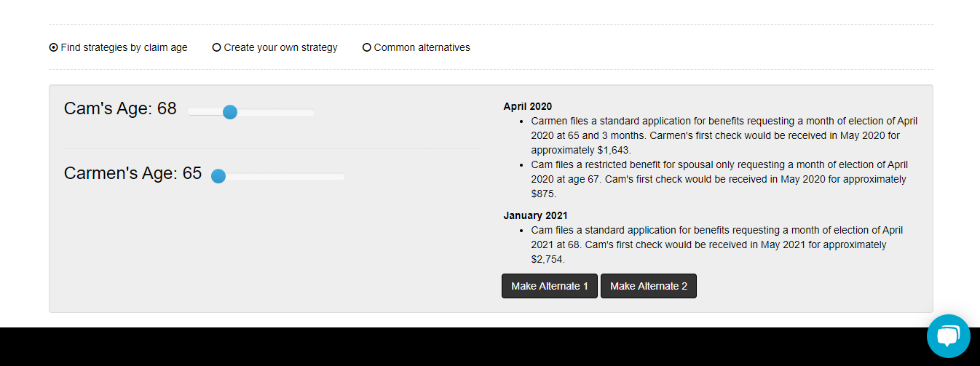
Task: Click the Cam's Age slider handle
Action: [229, 112]
